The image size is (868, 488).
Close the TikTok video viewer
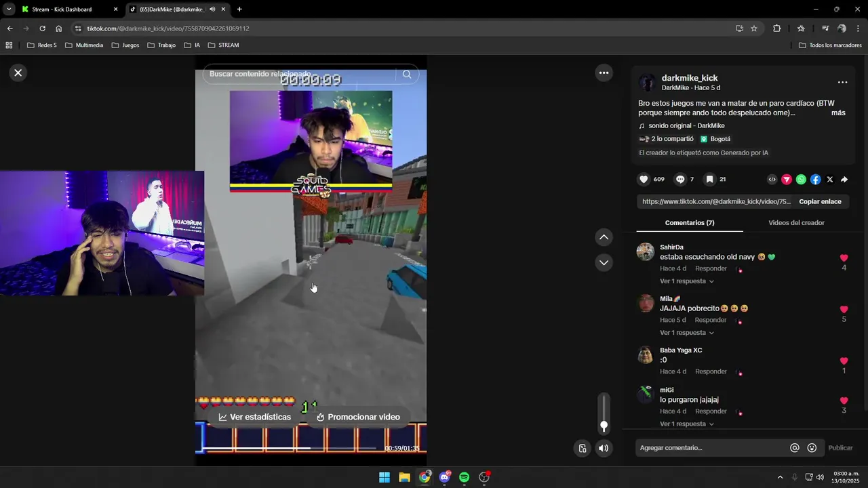18,73
